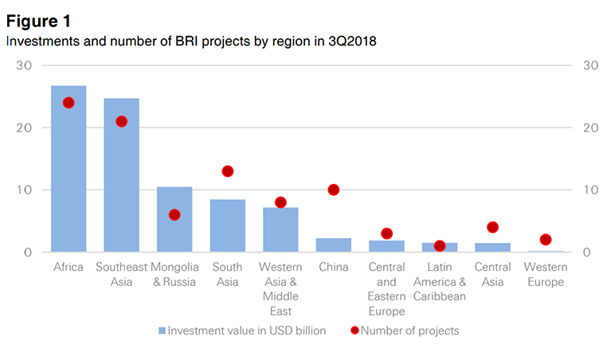Viewport: 607px width, 364px height.
Task: Select the 'Investment value in USD billion' legend label
Action: [x=246, y=330]
